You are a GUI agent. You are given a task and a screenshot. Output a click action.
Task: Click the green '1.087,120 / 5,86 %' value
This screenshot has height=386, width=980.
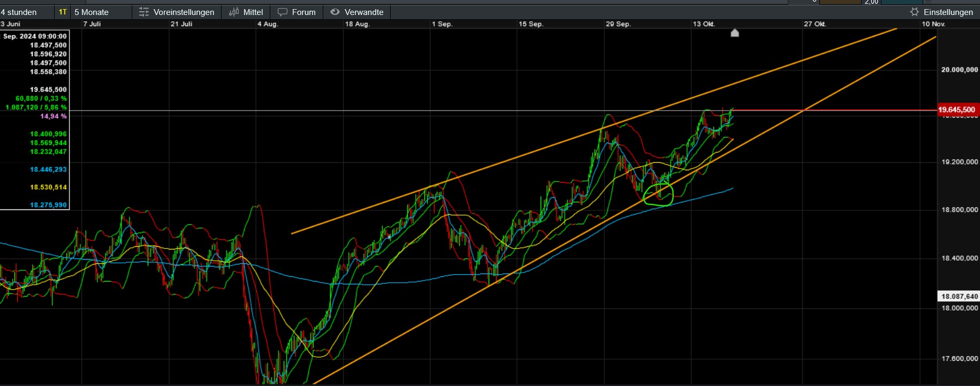tap(36, 108)
